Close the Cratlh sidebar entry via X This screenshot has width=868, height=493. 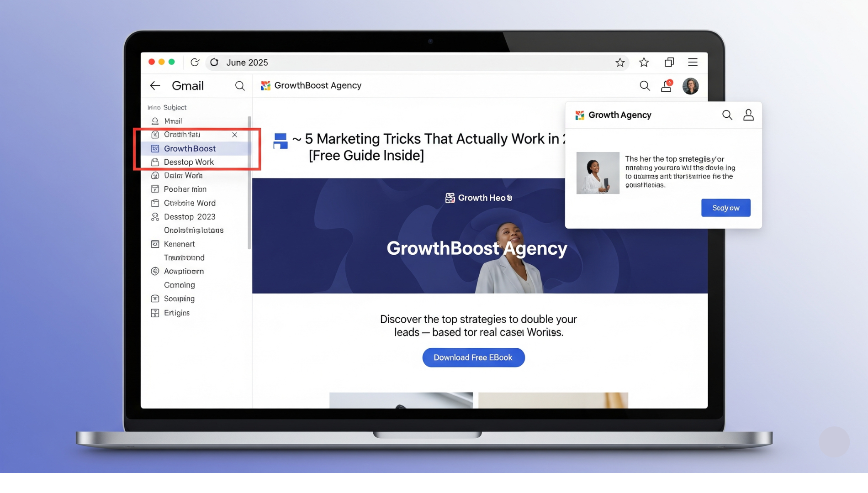234,135
